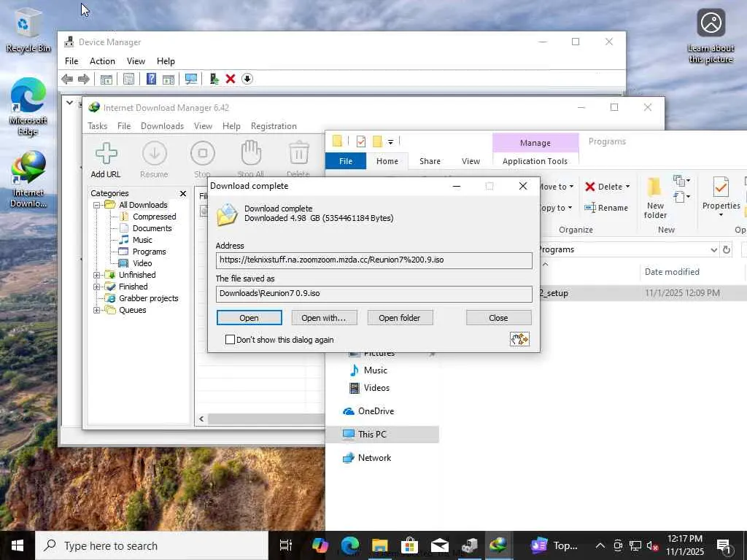Show hidden system tray icons

[x=600, y=545]
